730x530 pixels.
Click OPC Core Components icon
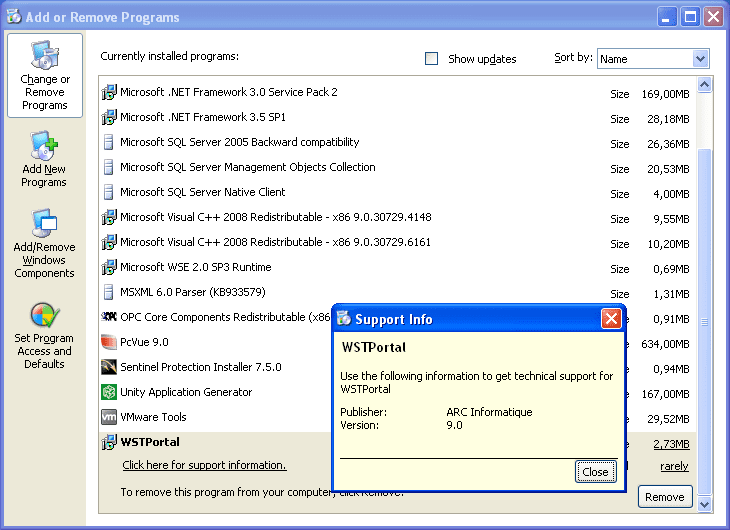point(109,317)
